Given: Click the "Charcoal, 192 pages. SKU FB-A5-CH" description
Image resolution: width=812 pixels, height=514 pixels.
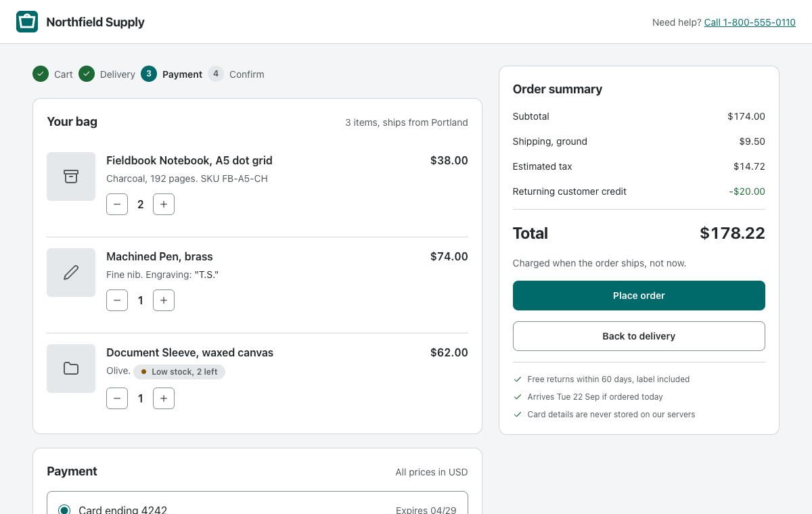Looking at the screenshot, I should point(187,179).
